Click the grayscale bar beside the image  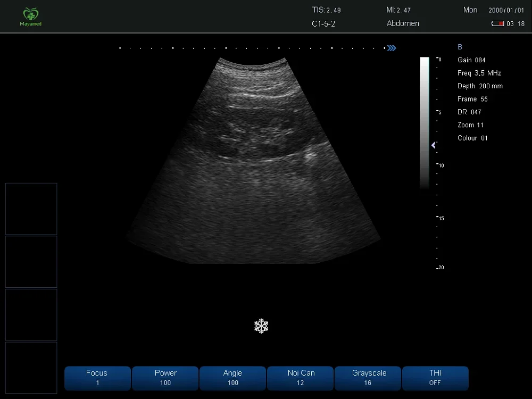[425, 122]
